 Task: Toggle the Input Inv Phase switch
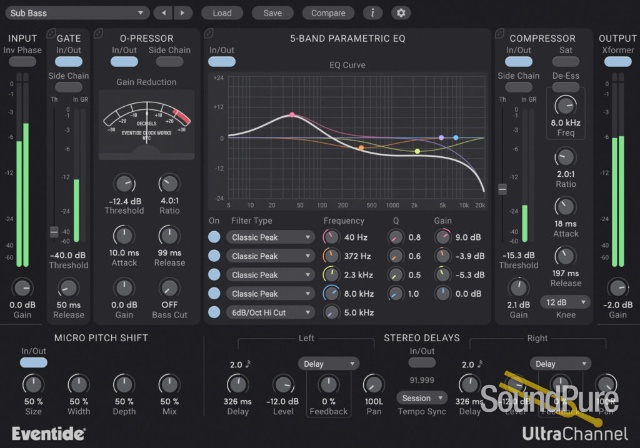(x=22, y=62)
